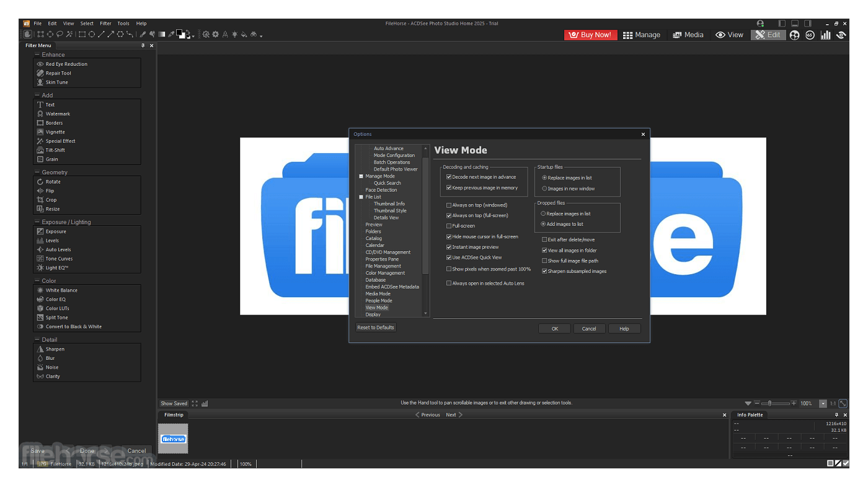The height and width of the screenshot is (487, 868).
Task: Open Red Eye Reduction filter
Action: pyautogui.click(x=66, y=64)
